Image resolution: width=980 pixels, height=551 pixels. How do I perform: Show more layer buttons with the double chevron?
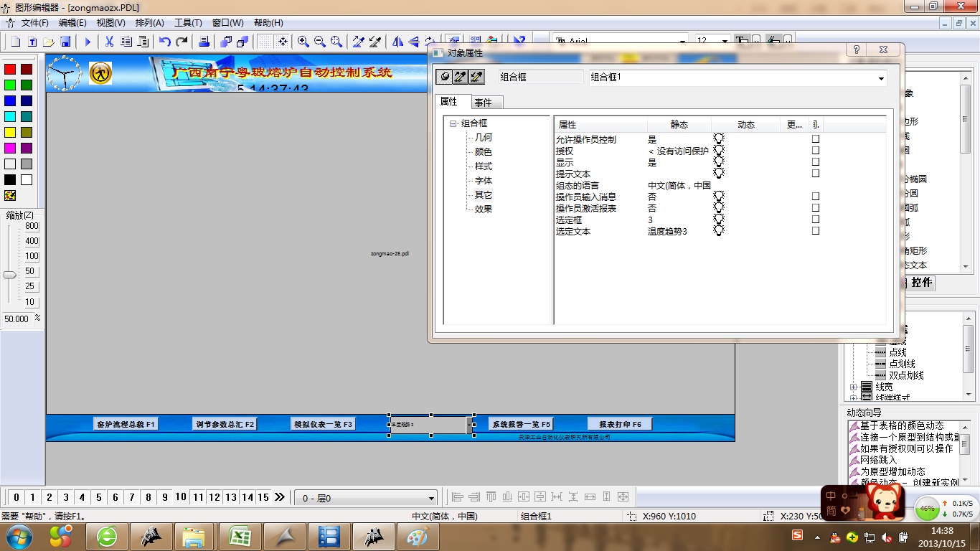280,497
